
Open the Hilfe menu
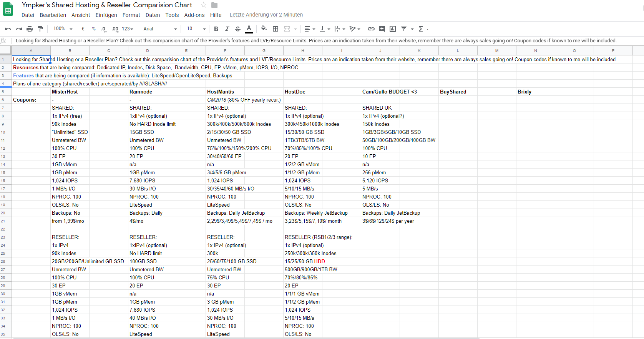point(216,15)
